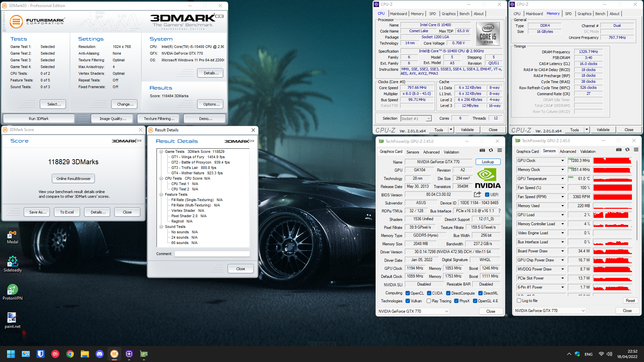
Task: Open the GPU Temperature sensor dropdown
Action: click(x=562, y=179)
